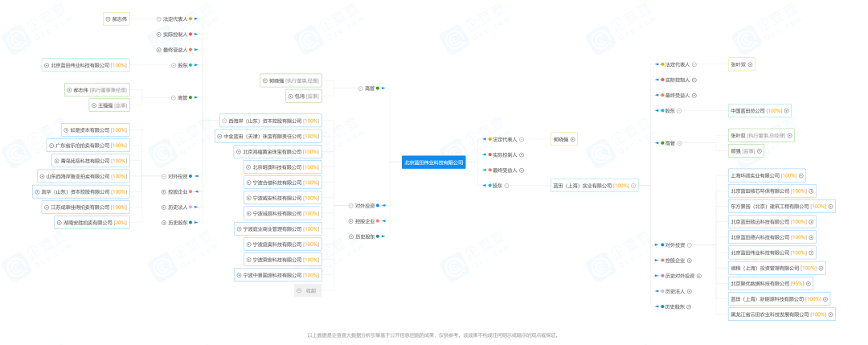Expand the 蓝田（上海）新能源科技有限公司 node
Screen dimensions: 868x345
825,299
